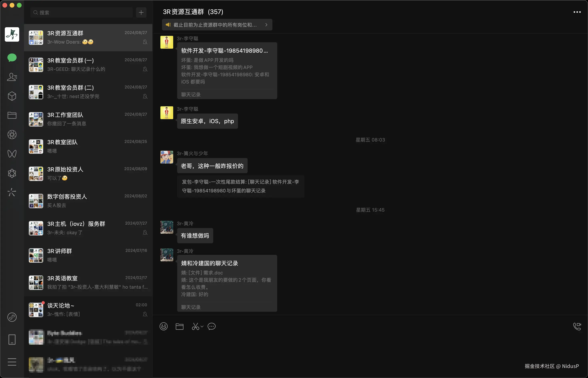Click the send file folder icon

(x=179, y=327)
